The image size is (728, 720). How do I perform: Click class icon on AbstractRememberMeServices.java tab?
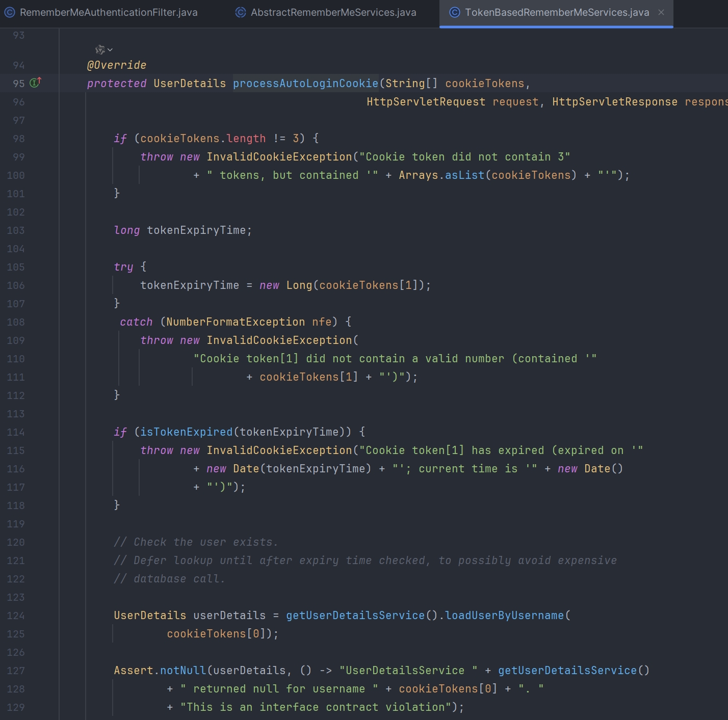coord(241,12)
